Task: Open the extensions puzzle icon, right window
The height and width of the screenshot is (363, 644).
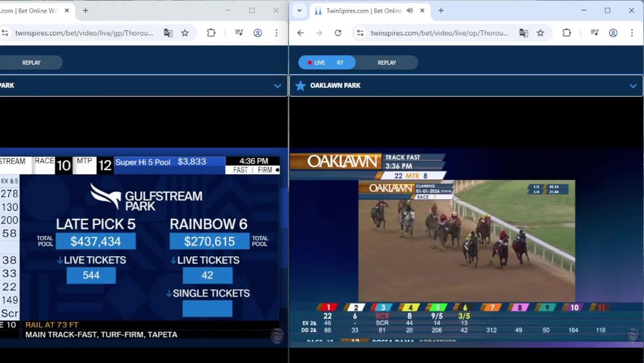Action: pyautogui.click(x=566, y=33)
